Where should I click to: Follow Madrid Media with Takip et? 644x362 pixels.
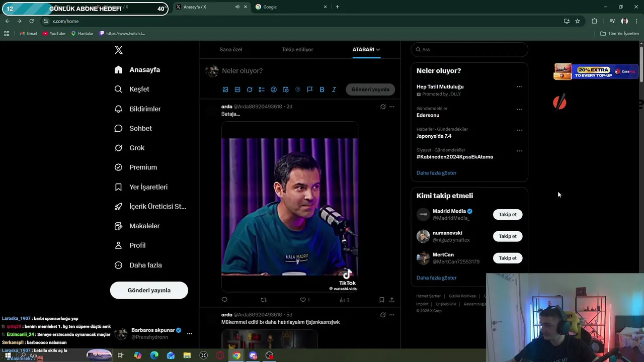point(508,215)
